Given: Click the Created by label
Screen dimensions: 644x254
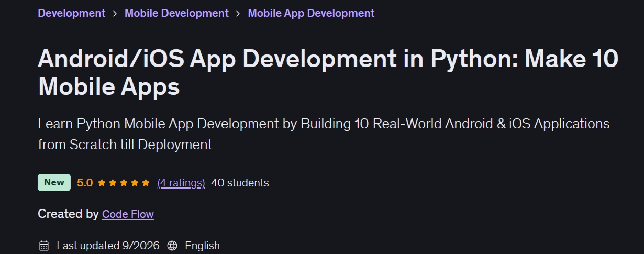Looking at the screenshot, I should click(68, 214).
